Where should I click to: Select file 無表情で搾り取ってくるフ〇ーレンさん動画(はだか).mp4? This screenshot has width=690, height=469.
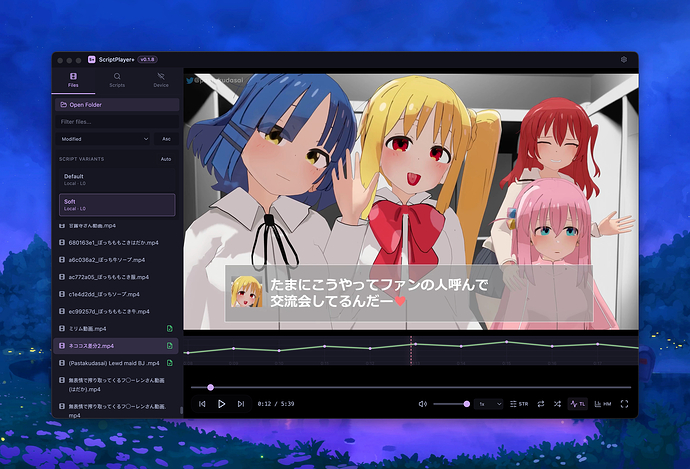point(116,385)
